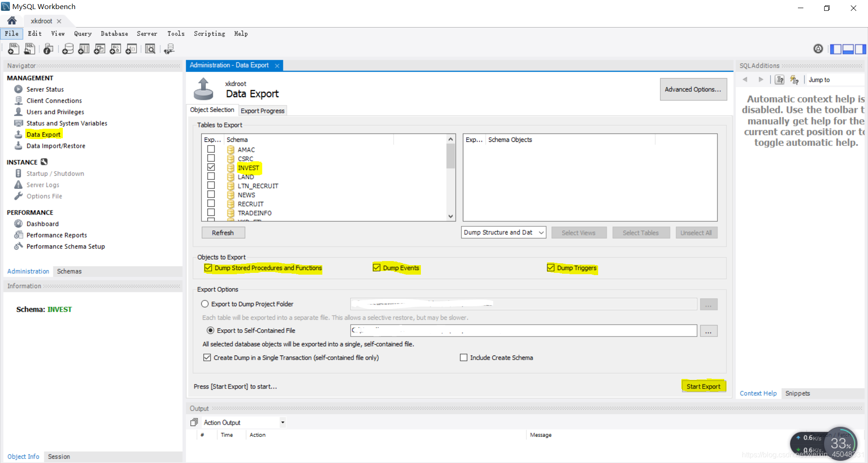
Task: Toggle the bottom output panel icon
Action: [848, 49]
